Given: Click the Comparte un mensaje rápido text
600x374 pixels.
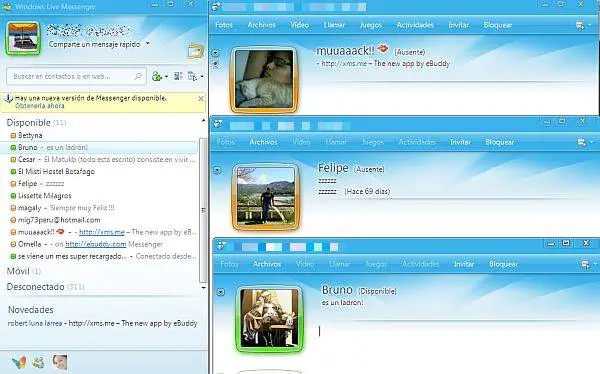Looking at the screenshot, I should [95, 44].
